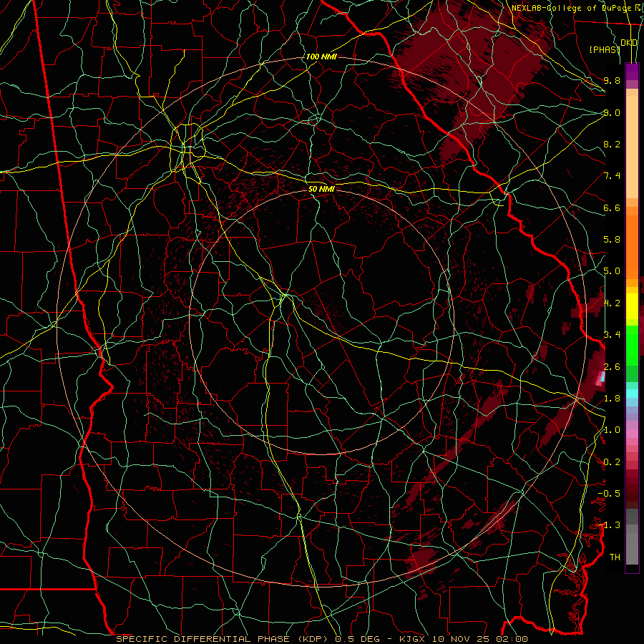Select the 1.0 scale value label
This screenshot has width=644, height=644.
612,429
